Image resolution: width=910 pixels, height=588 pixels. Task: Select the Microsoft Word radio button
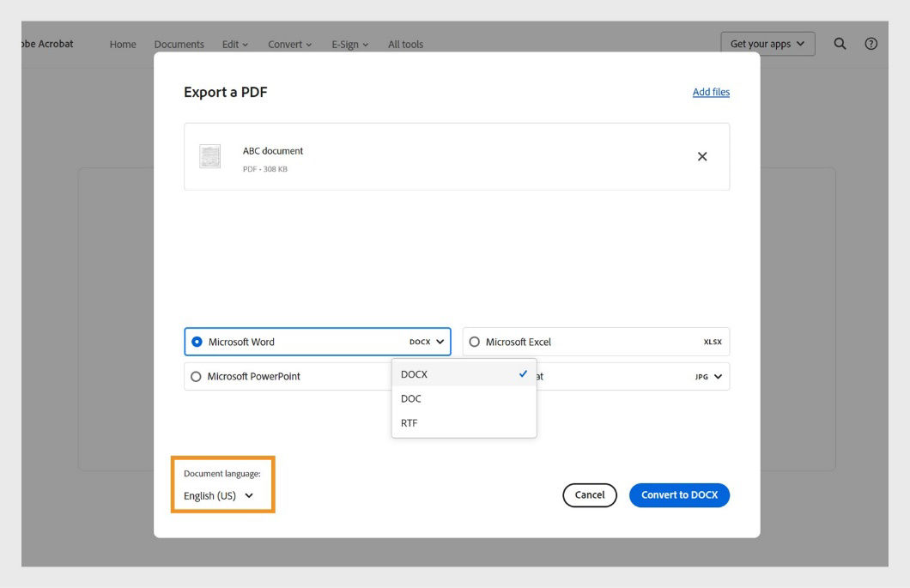[x=197, y=341]
